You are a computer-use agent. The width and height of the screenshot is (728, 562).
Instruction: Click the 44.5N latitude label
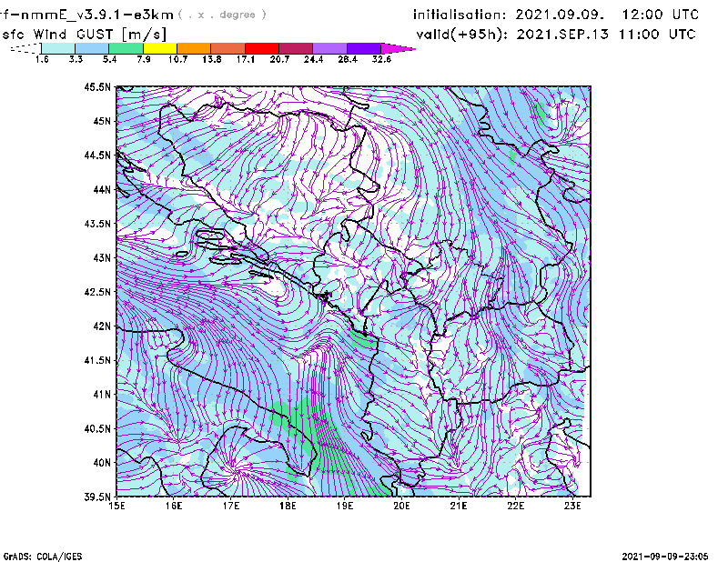[x=97, y=155]
